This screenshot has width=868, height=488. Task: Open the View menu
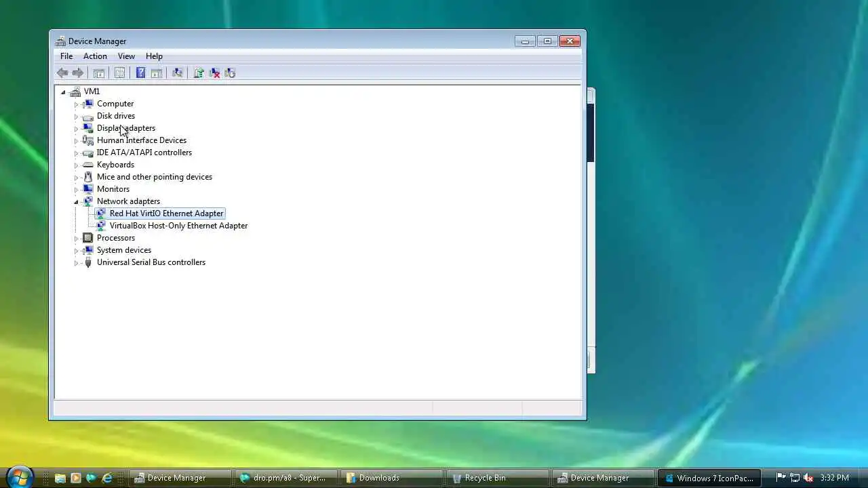126,56
